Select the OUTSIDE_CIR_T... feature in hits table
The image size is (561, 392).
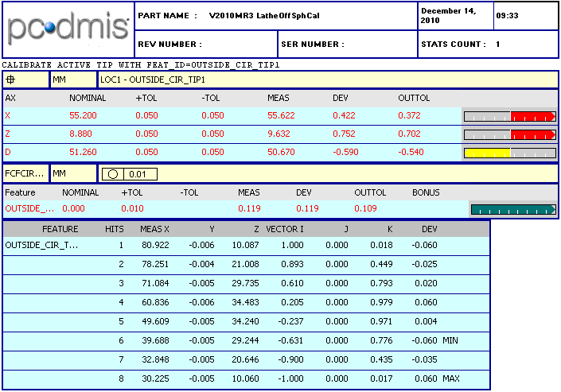(x=43, y=246)
